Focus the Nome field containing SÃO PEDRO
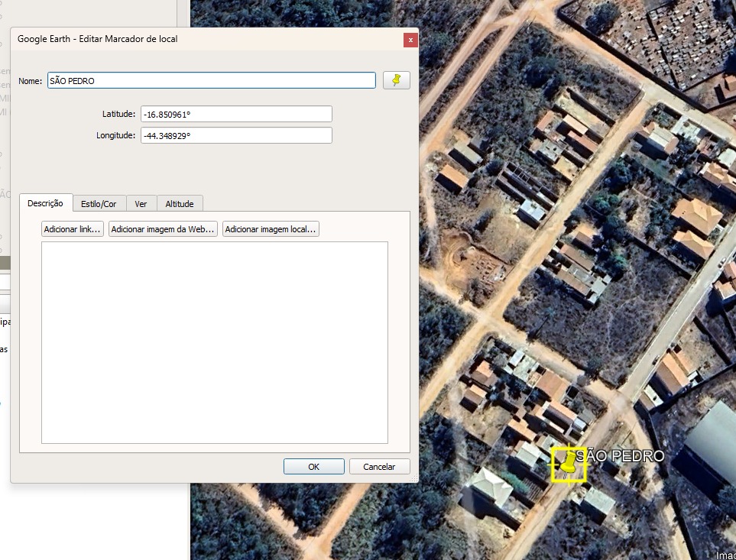The image size is (736, 560). (211, 80)
